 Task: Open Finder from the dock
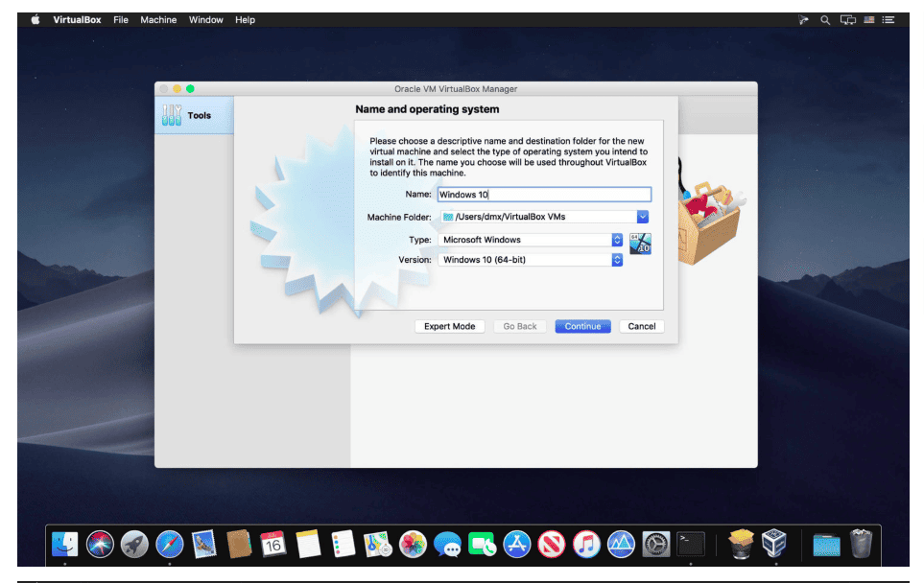point(65,544)
